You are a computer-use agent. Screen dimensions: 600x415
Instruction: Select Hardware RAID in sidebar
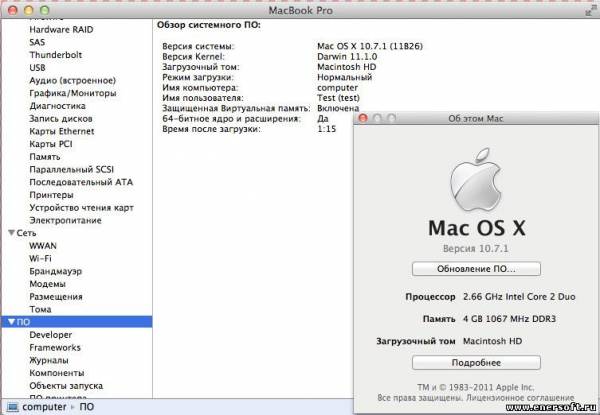[61, 29]
